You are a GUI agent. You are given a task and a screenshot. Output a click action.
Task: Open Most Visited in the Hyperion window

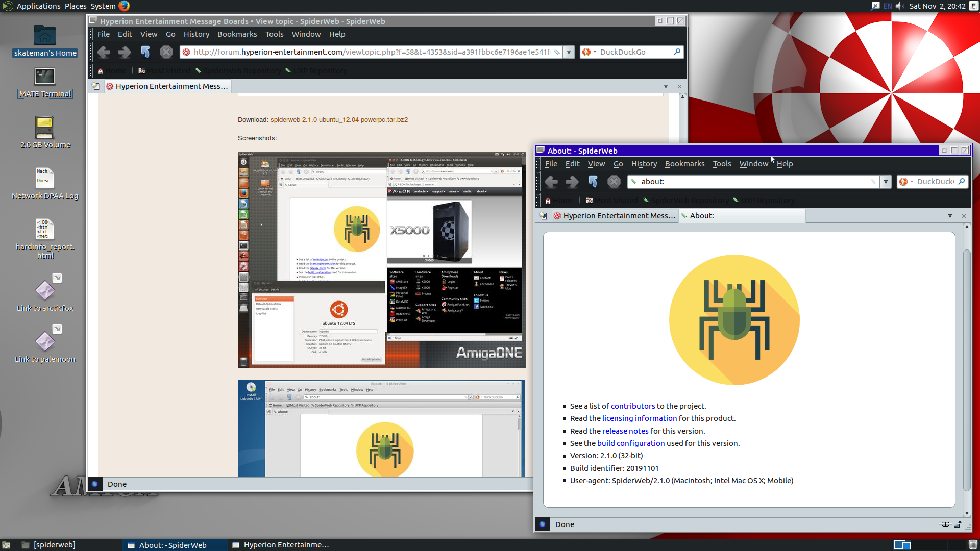pos(164,71)
